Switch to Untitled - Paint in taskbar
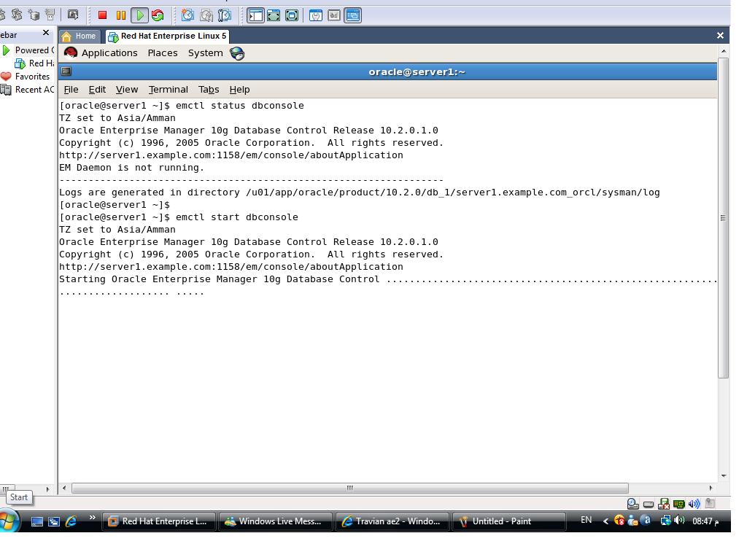Viewport: 747px width, 560px height. pyautogui.click(x=508, y=521)
